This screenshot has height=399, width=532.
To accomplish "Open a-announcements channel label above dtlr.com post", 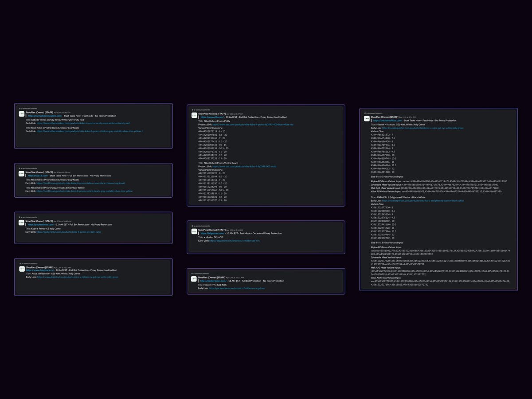I will pyautogui.click(x=201, y=110).
